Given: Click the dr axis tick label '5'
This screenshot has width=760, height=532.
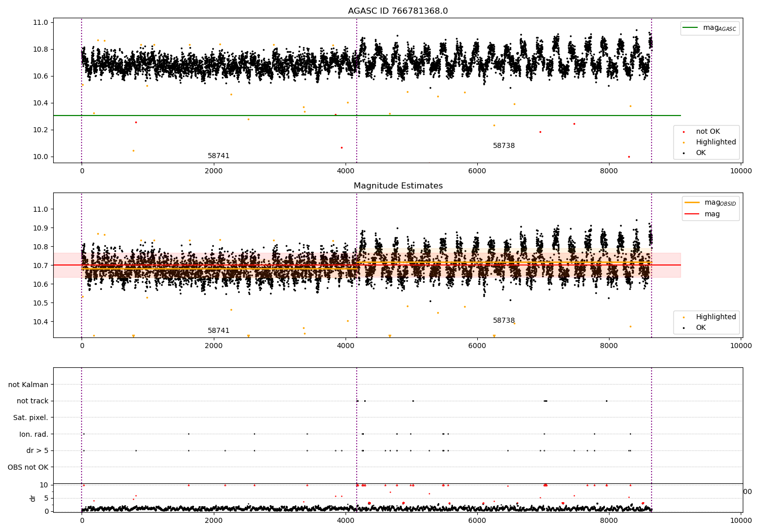Looking at the screenshot, I should coord(46,499).
